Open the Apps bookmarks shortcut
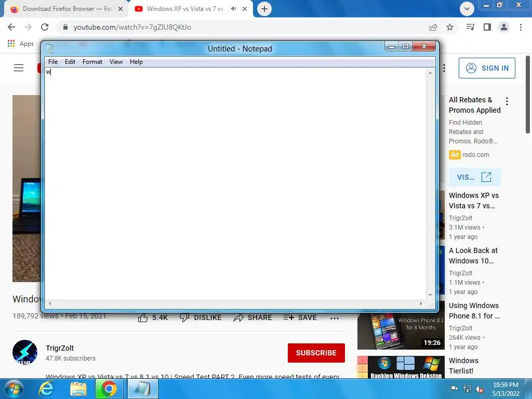This screenshot has width=532, height=399. click(x=20, y=44)
